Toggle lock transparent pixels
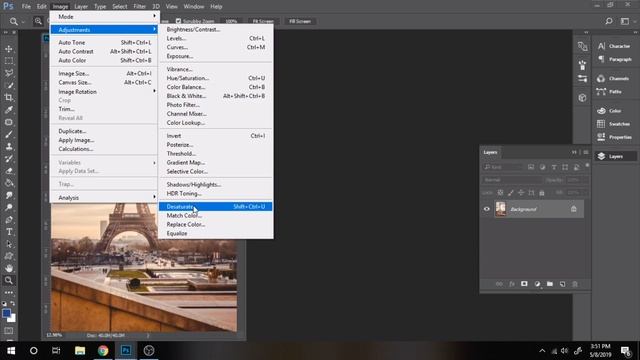 [x=500, y=192]
